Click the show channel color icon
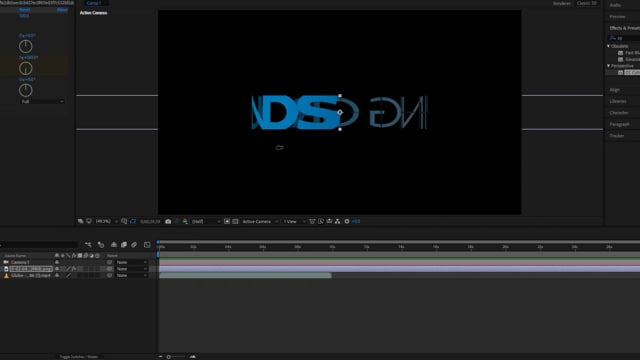The height and width of the screenshot is (360, 640). point(185,221)
